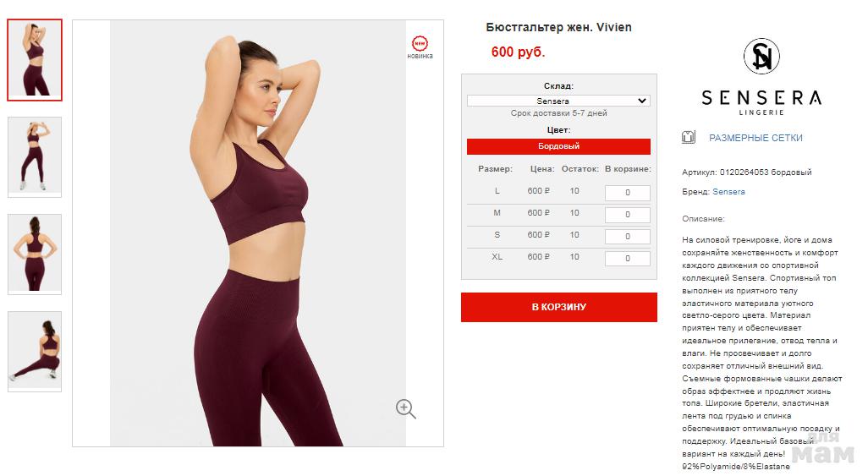Click the magnifier zoom icon on product photo
Image resolution: width=868 pixels, height=476 pixels.
(x=405, y=408)
